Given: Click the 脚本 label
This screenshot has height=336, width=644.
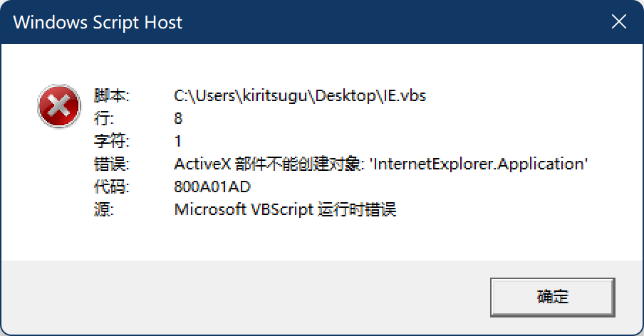Looking at the screenshot, I should 110,95.
